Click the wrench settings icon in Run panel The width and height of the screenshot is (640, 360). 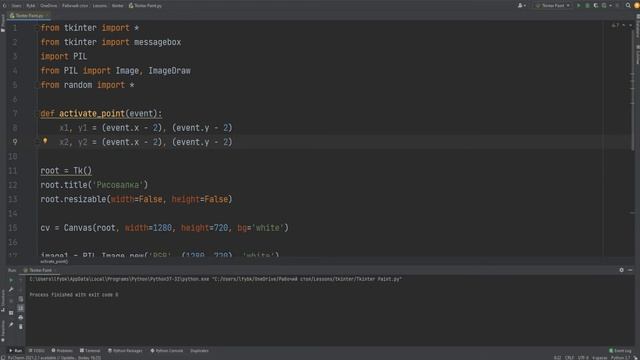pyautogui.click(x=11, y=289)
